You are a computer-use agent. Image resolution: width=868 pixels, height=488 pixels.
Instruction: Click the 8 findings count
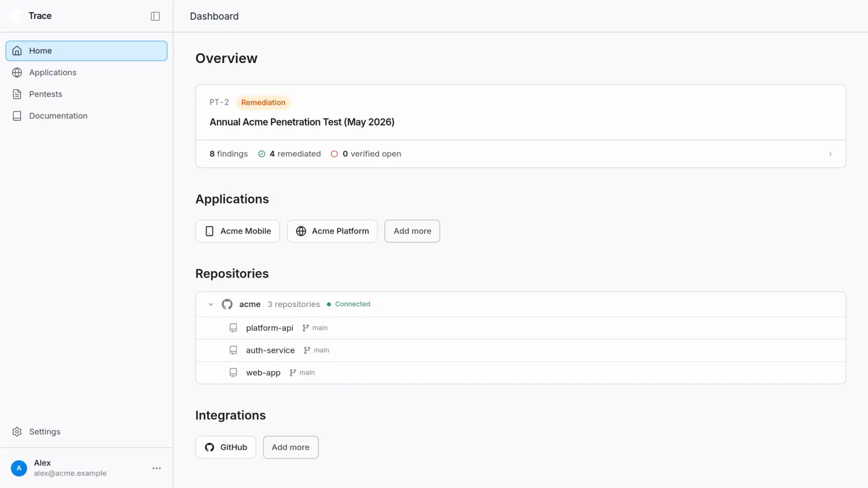pos(229,154)
